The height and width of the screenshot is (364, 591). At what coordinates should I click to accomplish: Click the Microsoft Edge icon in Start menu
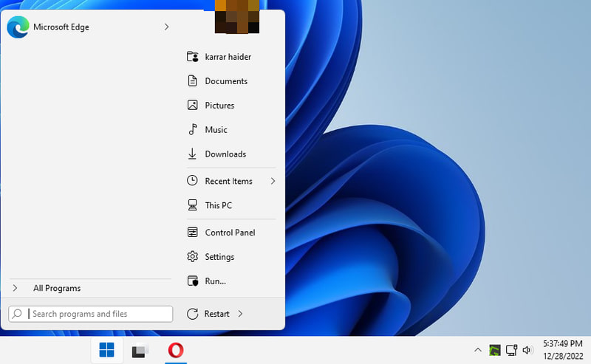17,27
